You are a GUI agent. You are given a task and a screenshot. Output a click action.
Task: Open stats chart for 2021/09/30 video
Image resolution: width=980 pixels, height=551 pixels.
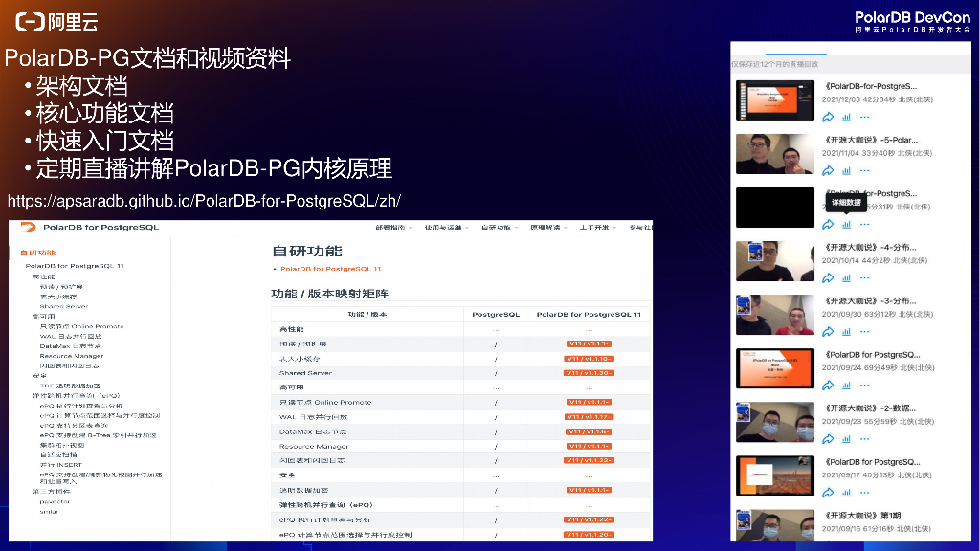click(x=846, y=332)
